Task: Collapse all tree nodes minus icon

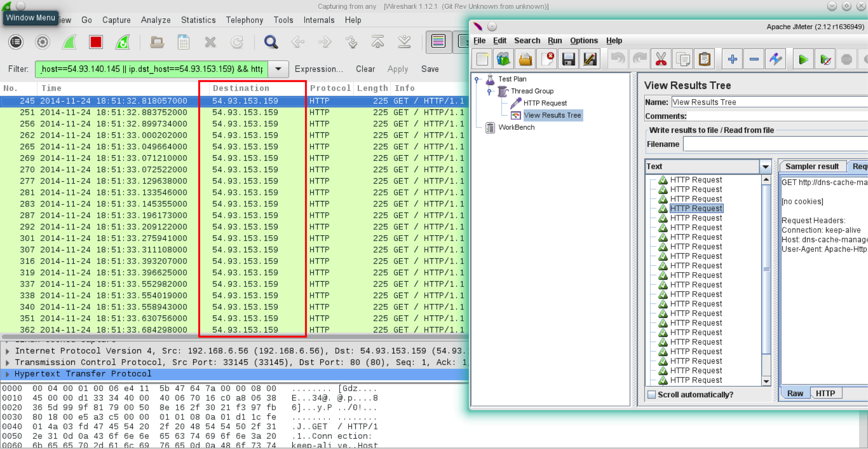Action: point(754,60)
